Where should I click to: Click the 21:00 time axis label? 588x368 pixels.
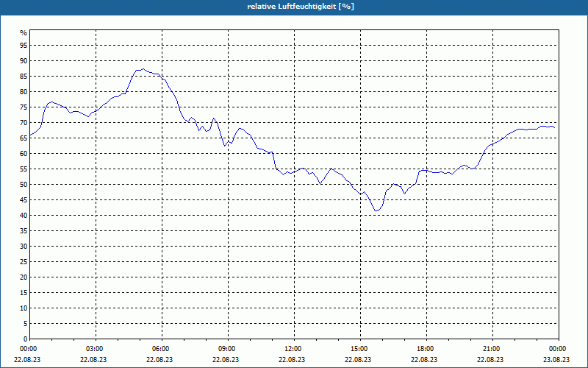492,349
